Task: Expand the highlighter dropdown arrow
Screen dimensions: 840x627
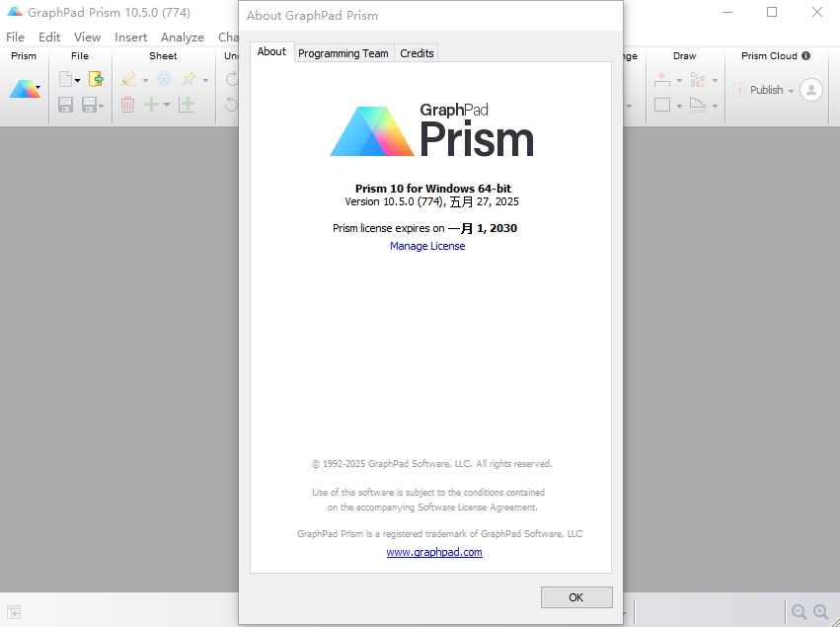Action: 145,80
